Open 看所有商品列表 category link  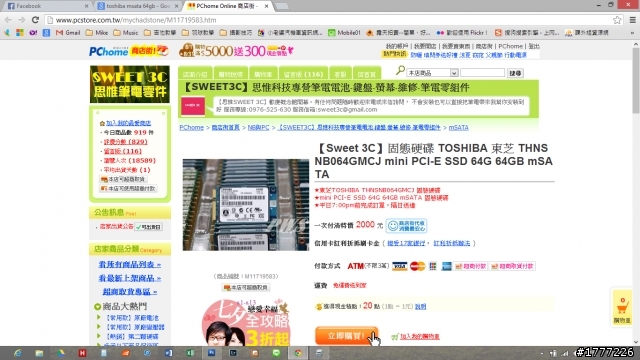[x=130, y=264]
